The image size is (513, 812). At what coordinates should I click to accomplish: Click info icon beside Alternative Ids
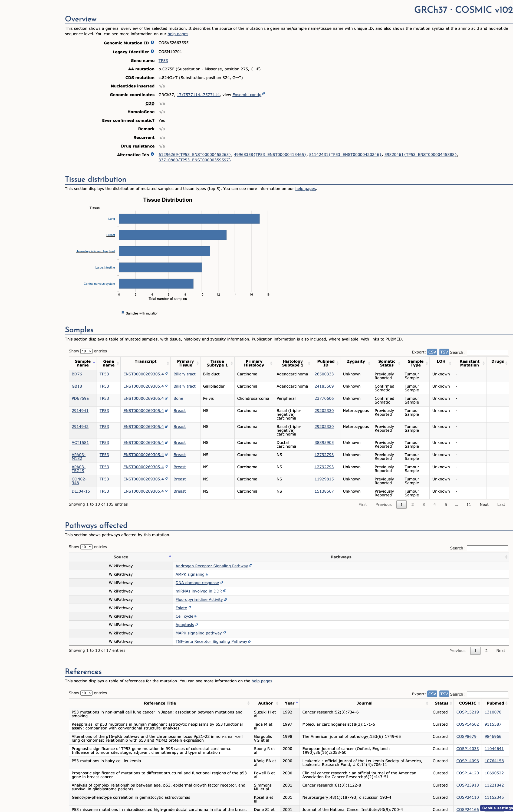click(152, 154)
